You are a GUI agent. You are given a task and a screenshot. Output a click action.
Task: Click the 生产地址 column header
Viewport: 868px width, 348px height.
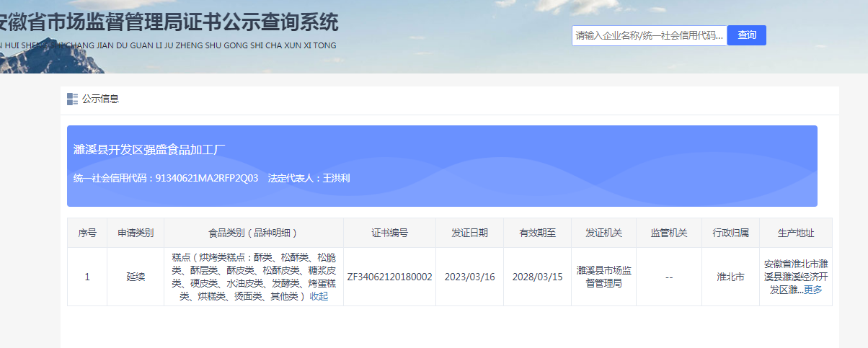pyautogui.click(x=795, y=233)
